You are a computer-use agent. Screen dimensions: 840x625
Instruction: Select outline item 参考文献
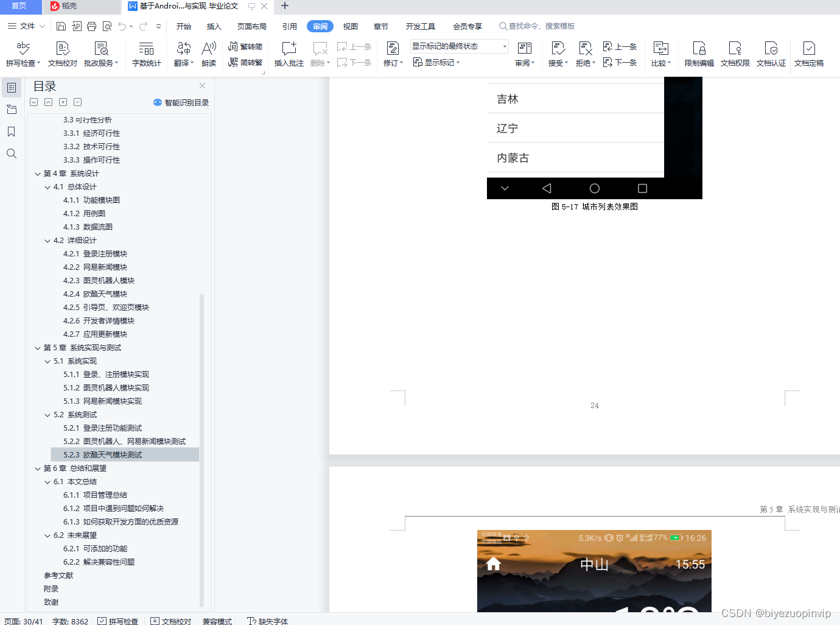(x=58, y=576)
